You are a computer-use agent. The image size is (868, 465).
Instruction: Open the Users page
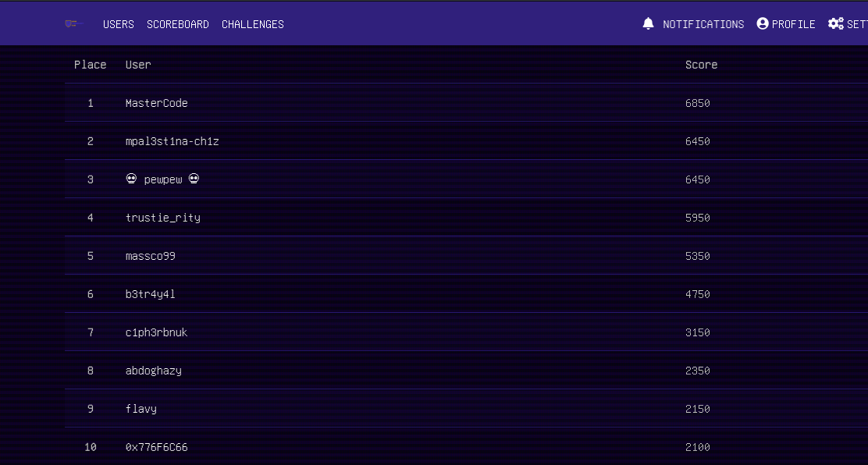click(119, 24)
